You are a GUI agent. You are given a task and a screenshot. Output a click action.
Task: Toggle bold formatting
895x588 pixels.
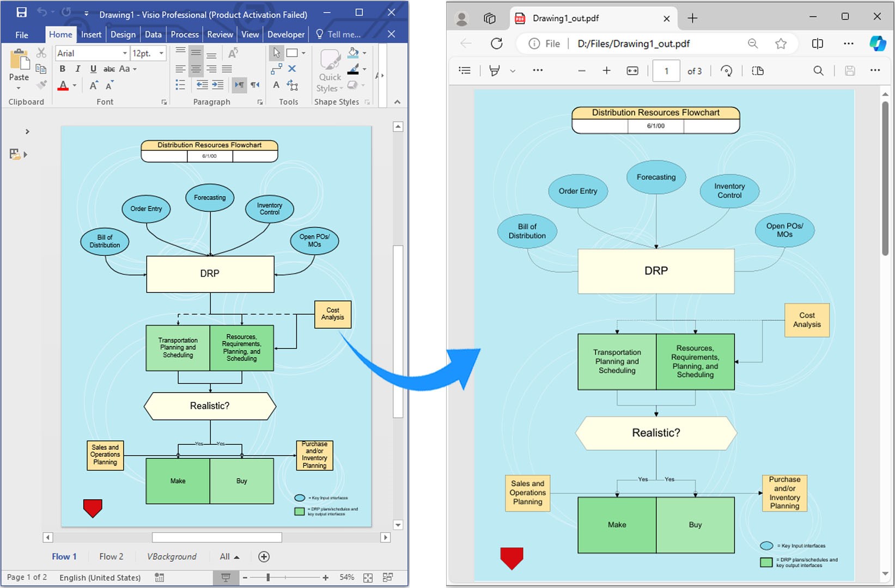[62, 69]
